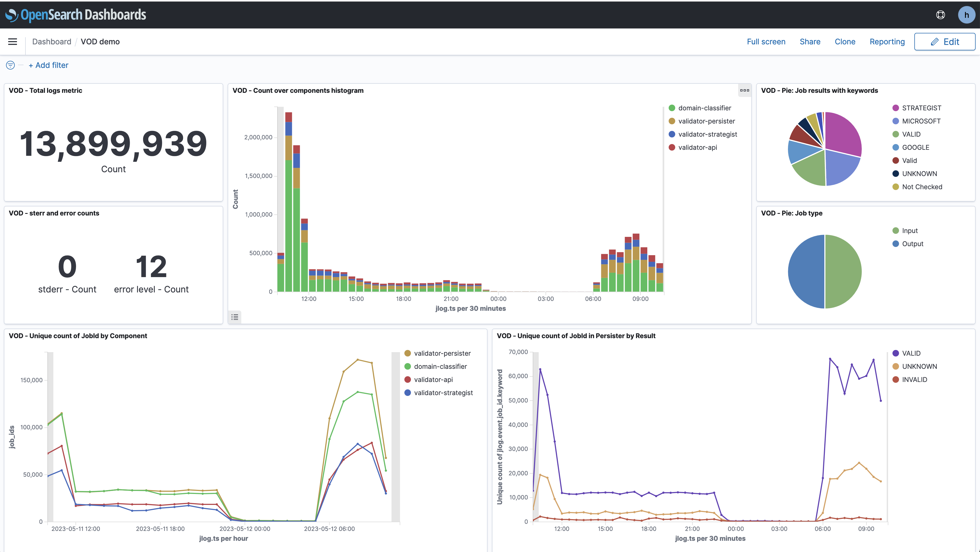Screen dimensions: 980x552
Task: Toggle validator-strategist in JobId by Component legend
Action: point(439,392)
